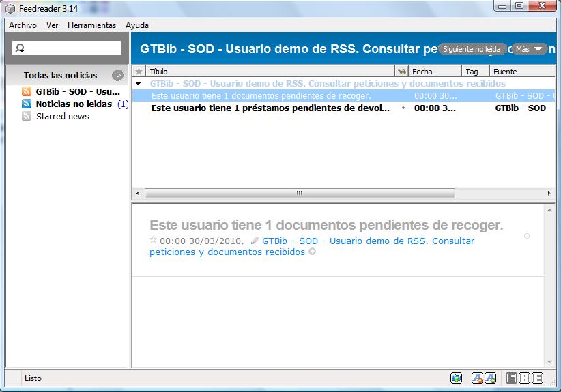Click the unread count (1) beside Noticias no leidas

(x=122, y=104)
